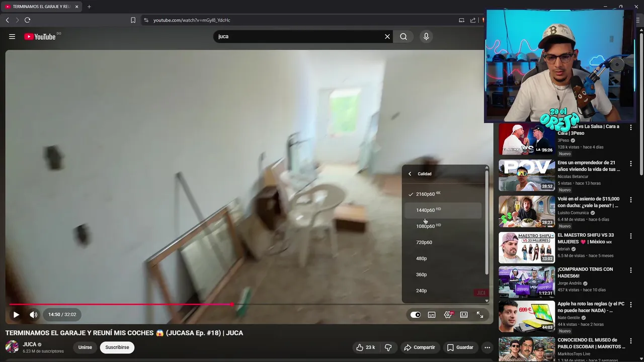Open options for 'Eres un emprendedor' video
This screenshot has width=644, height=362.
(x=631, y=164)
